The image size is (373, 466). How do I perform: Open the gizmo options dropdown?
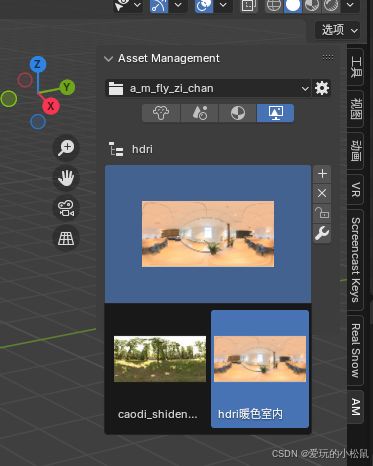click(x=178, y=6)
